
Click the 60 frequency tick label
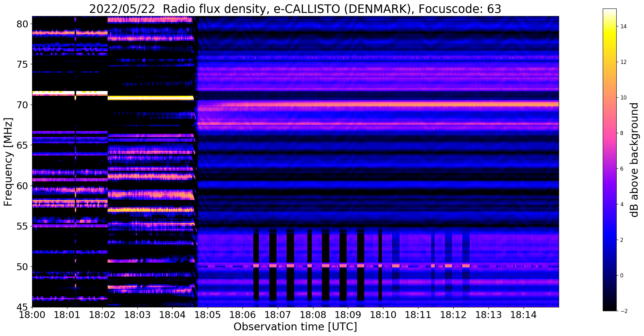[x=23, y=186]
